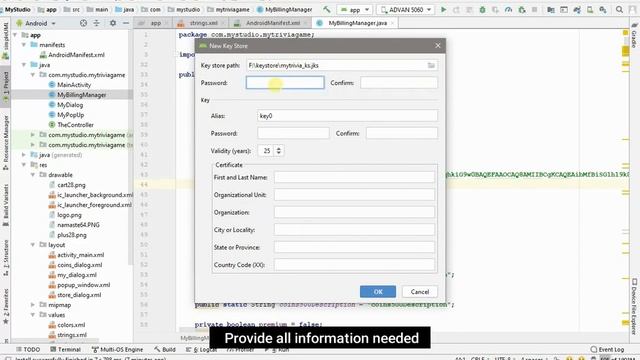Click the Search Everywhere magnifier icon

619,9
